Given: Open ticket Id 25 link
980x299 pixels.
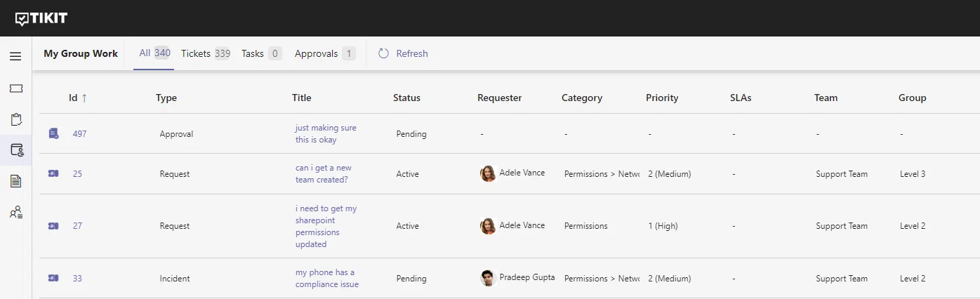Looking at the screenshot, I should click(x=77, y=173).
